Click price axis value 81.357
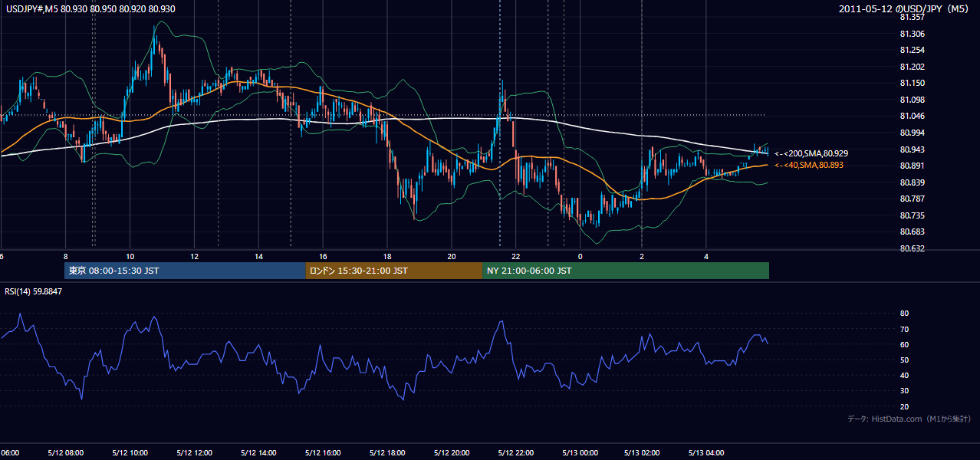The width and height of the screenshot is (980, 460). [x=912, y=17]
